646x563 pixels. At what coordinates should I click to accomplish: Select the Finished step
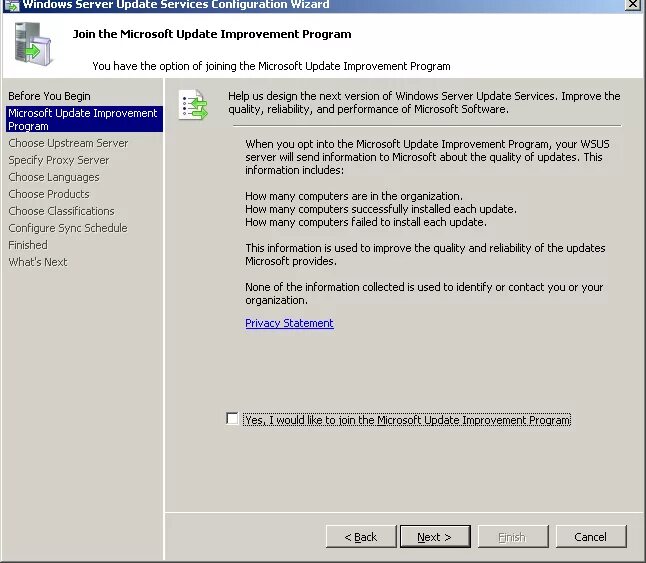pyautogui.click(x=28, y=245)
